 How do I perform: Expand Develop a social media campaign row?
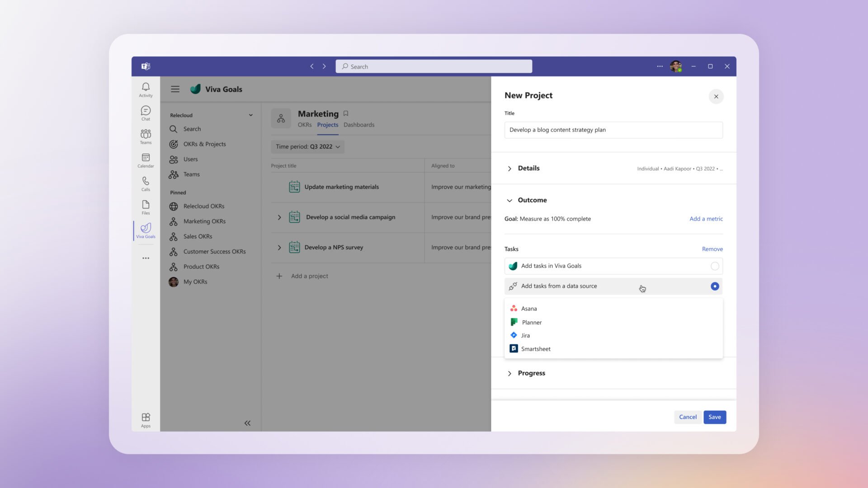(279, 217)
